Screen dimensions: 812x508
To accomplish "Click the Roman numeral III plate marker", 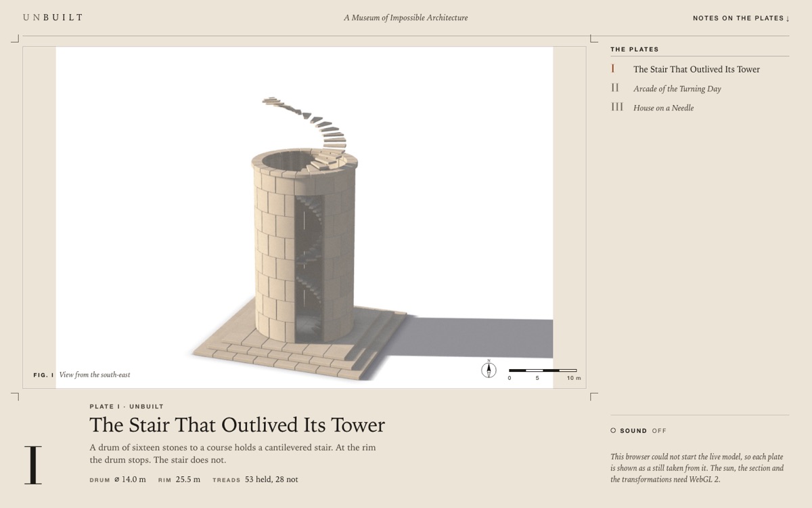I will 617,107.
